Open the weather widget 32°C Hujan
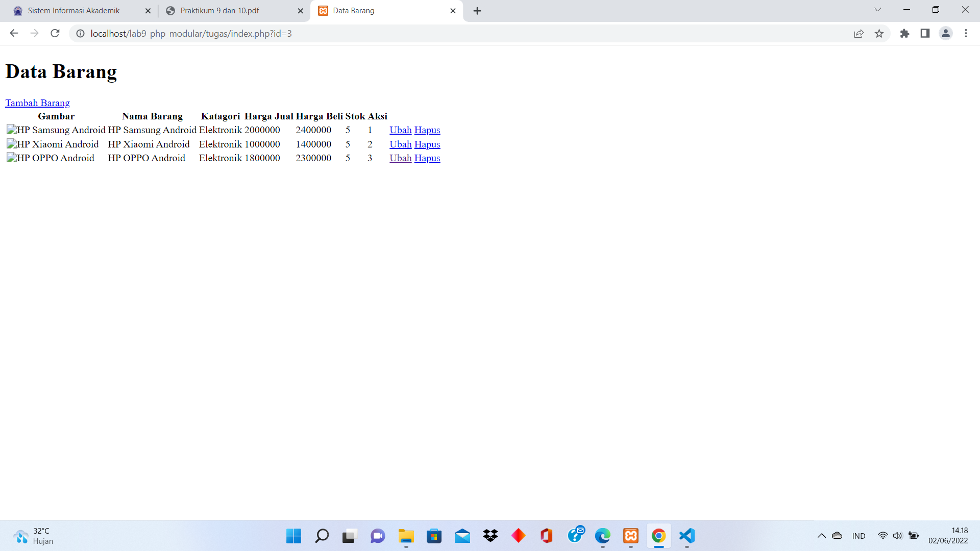 33,536
